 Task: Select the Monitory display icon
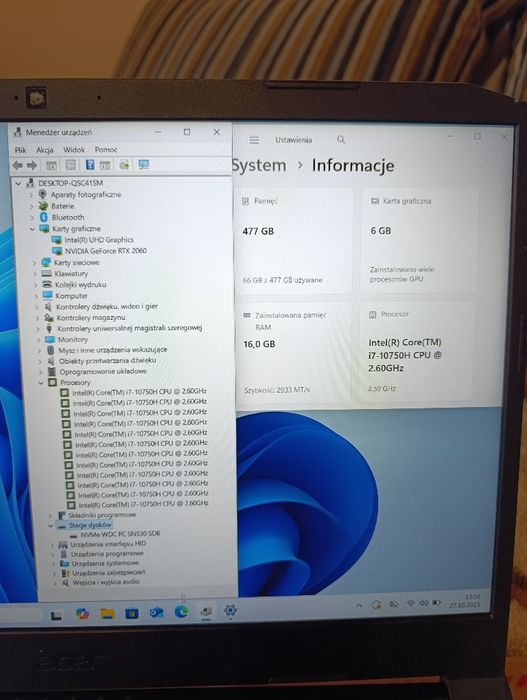pyautogui.click(x=50, y=339)
